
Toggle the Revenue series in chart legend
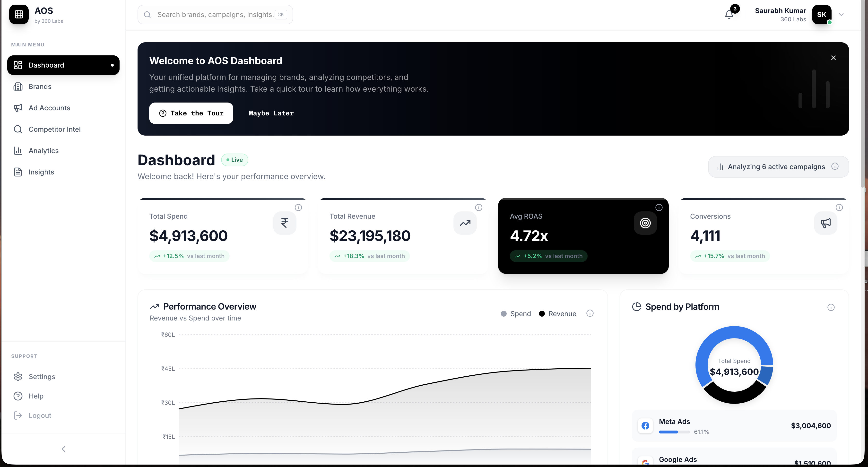[x=558, y=314]
